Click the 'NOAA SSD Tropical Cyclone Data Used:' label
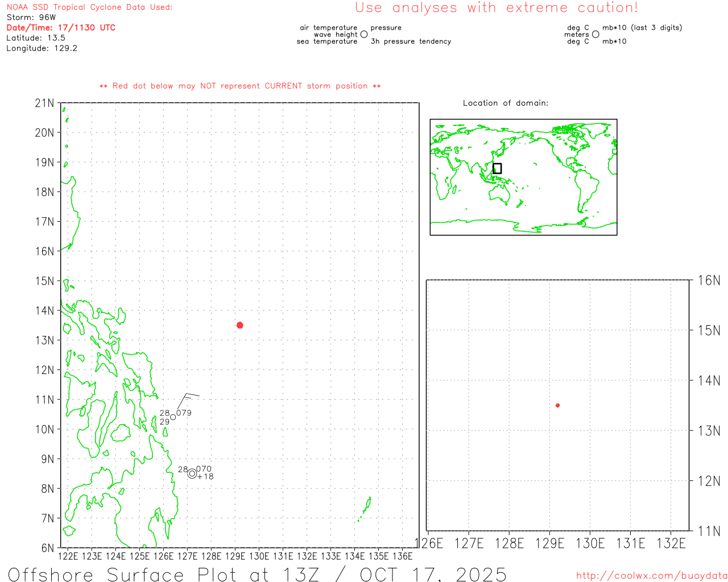This screenshot has width=728, height=582. click(x=89, y=7)
